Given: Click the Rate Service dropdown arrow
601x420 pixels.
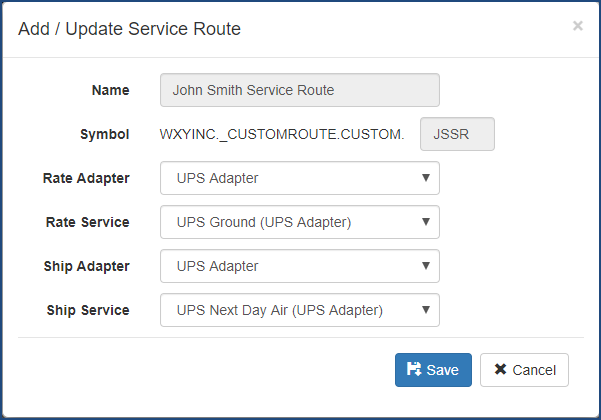Looking at the screenshot, I should point(425,222).
